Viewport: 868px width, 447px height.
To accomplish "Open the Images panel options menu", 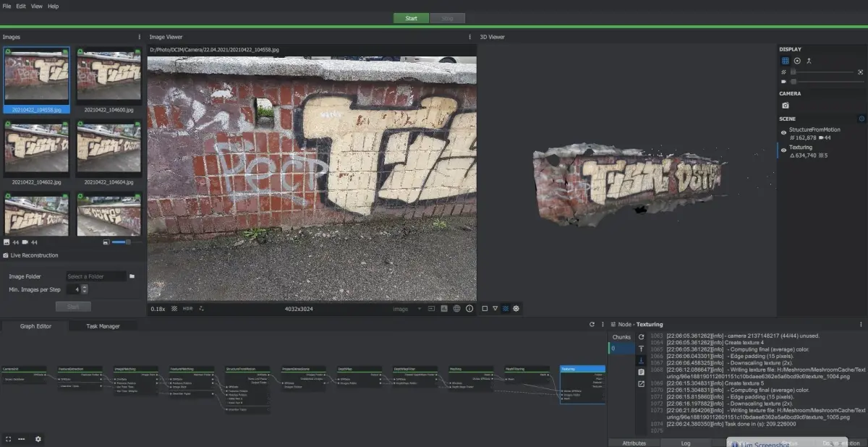I will click(x=140, y=37).
